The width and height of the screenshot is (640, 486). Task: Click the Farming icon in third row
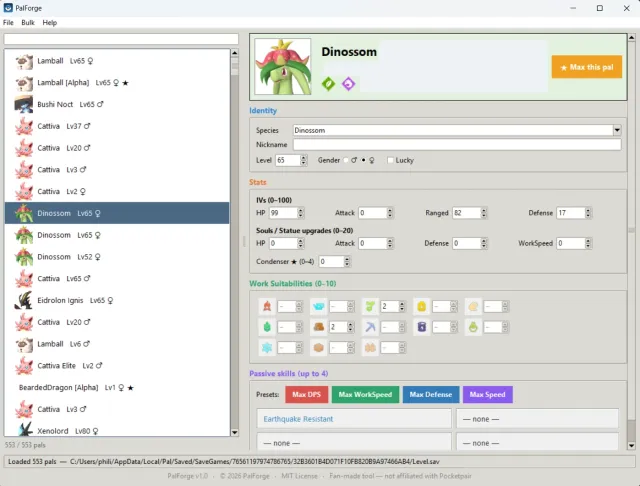click(370, 348)
